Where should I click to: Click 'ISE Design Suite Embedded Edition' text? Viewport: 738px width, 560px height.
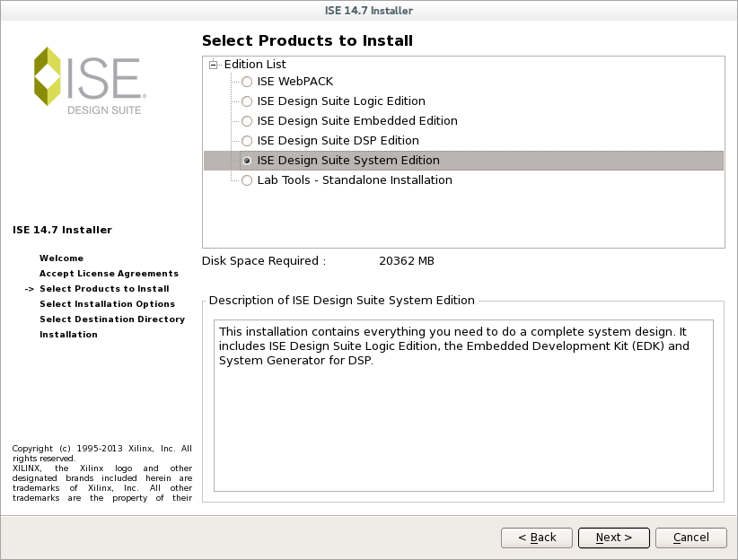(357, 121)
